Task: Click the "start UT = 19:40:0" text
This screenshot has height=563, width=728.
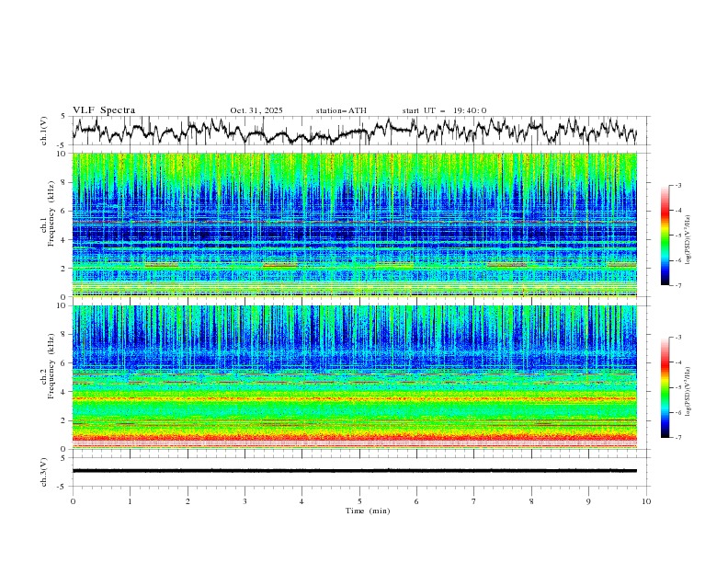Action: point(444,110)
